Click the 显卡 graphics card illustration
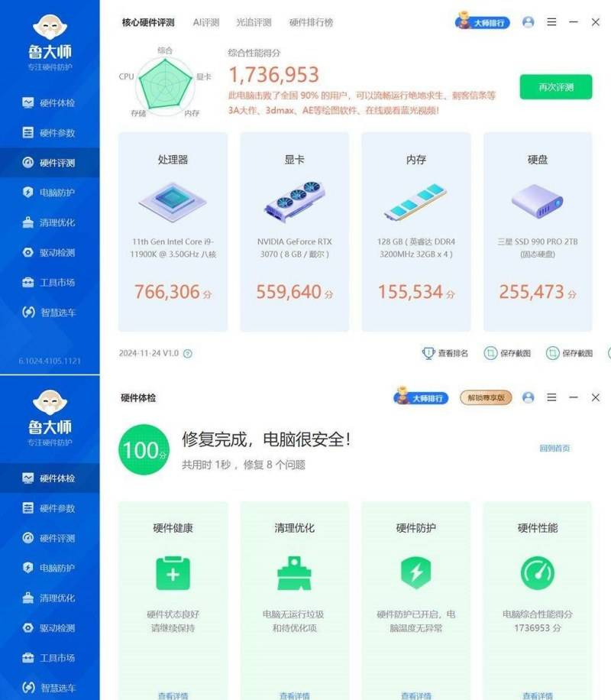Screen dimensions: 611x700 point(295,202)
